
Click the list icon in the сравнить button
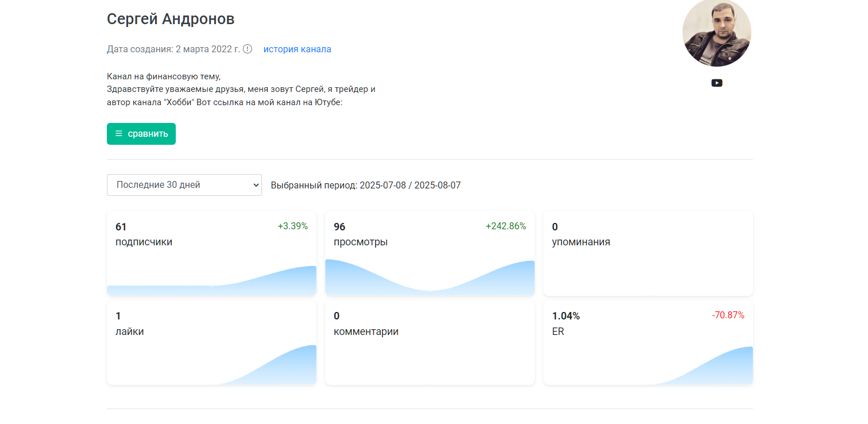pyautogui.click(x=119, y=133)
